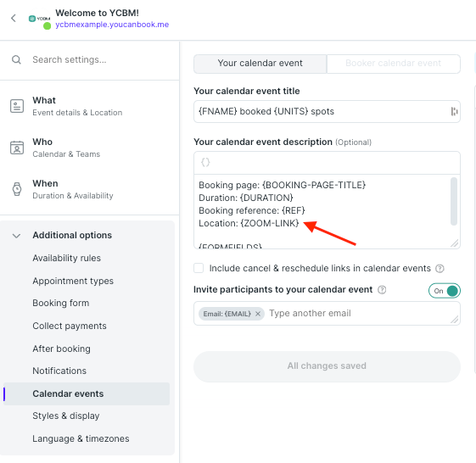Open Notifications settings

(x=59, y=371)
